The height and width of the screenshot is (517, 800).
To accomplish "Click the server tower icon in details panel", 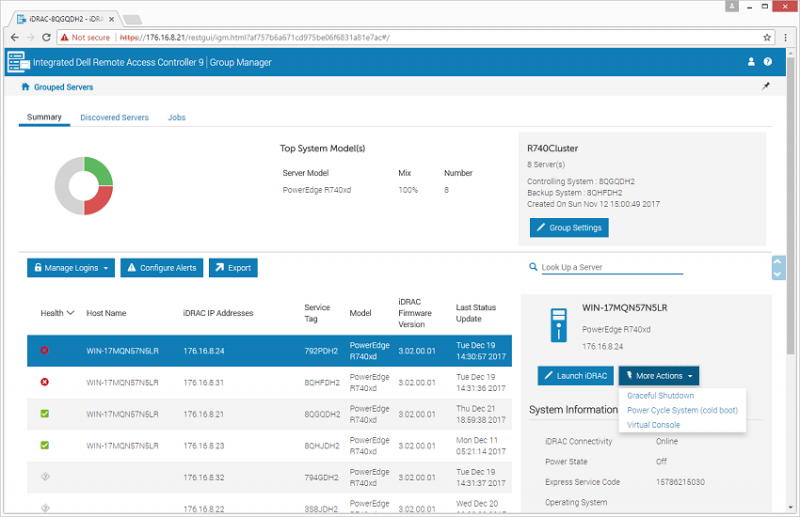I will (x=559, y=326).
